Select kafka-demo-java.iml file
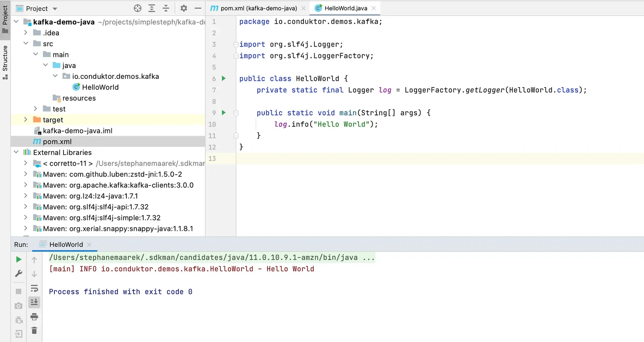Screen dimensions: 644x342 (x=77, y=131)
